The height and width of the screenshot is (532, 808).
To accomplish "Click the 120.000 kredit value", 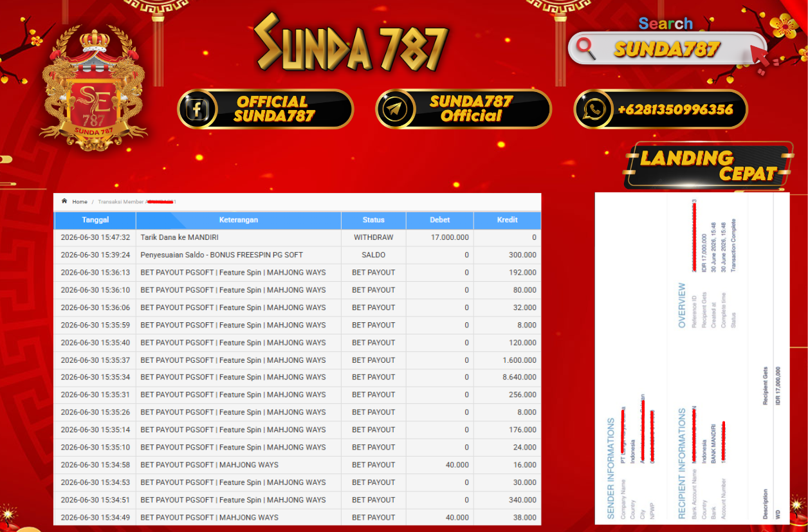I will [523, 342].
